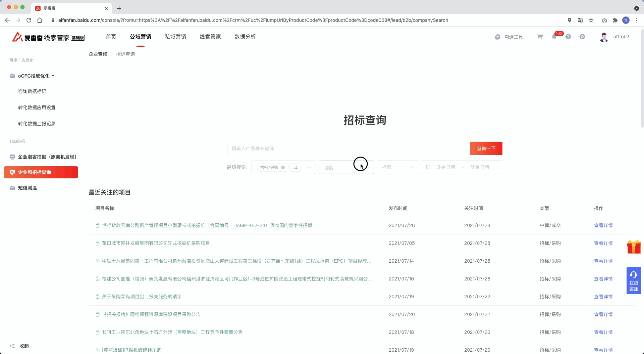Screen dimensions: 644x354
Task: Click the location pin icon in address bar
Action: (x=570, y=20)
